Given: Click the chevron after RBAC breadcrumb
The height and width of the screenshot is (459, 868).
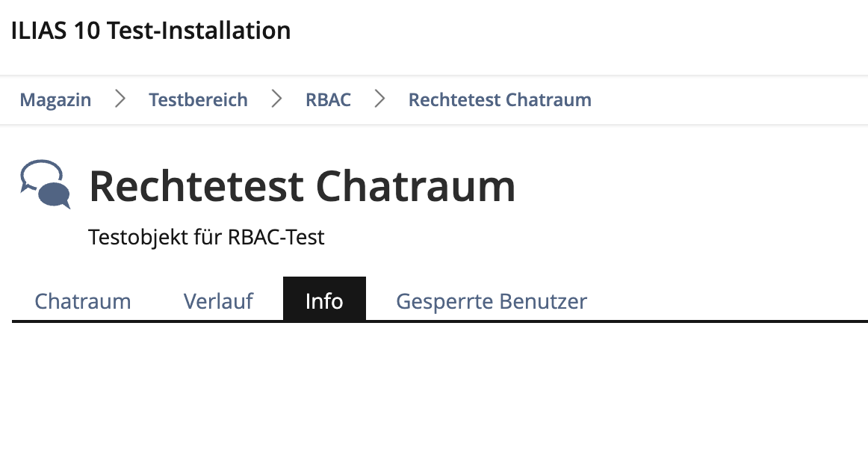Looking at the screenshot, I should pyautogui.click(x=380, y=99).
